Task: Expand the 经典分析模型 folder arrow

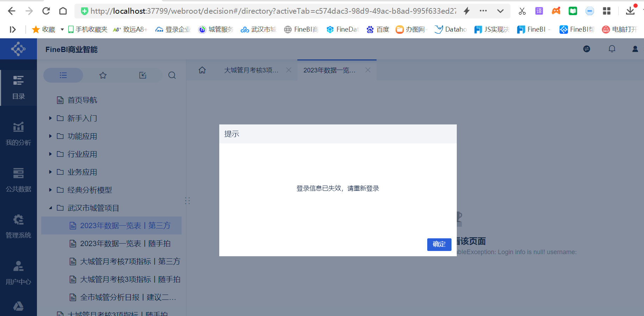Action: click(x=50, y=190)
